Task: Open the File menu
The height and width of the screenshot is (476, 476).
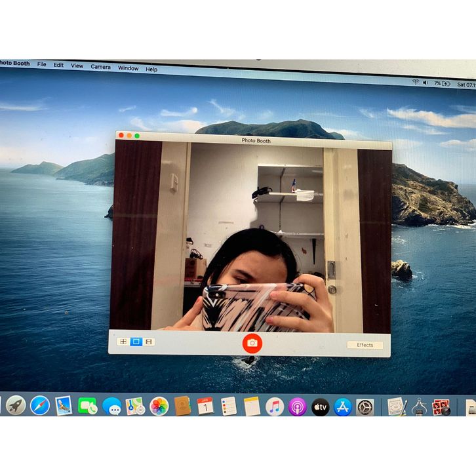Action: 42,65
